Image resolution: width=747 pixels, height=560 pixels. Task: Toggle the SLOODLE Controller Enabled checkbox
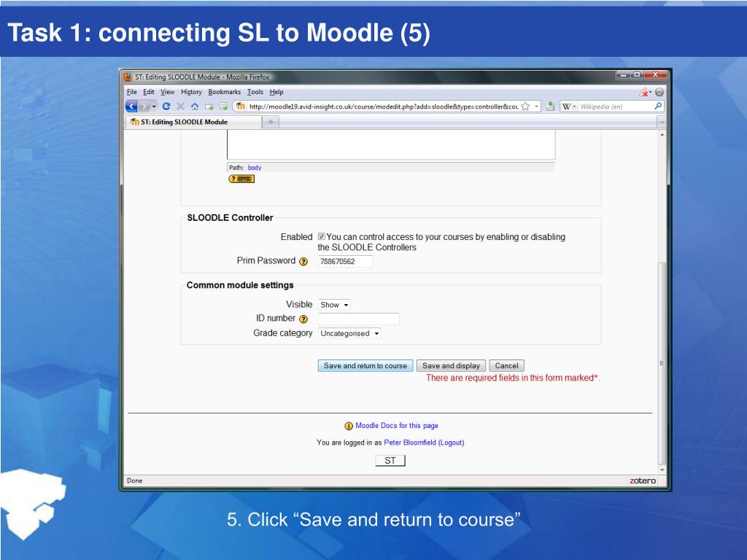[x=322, y=237]
